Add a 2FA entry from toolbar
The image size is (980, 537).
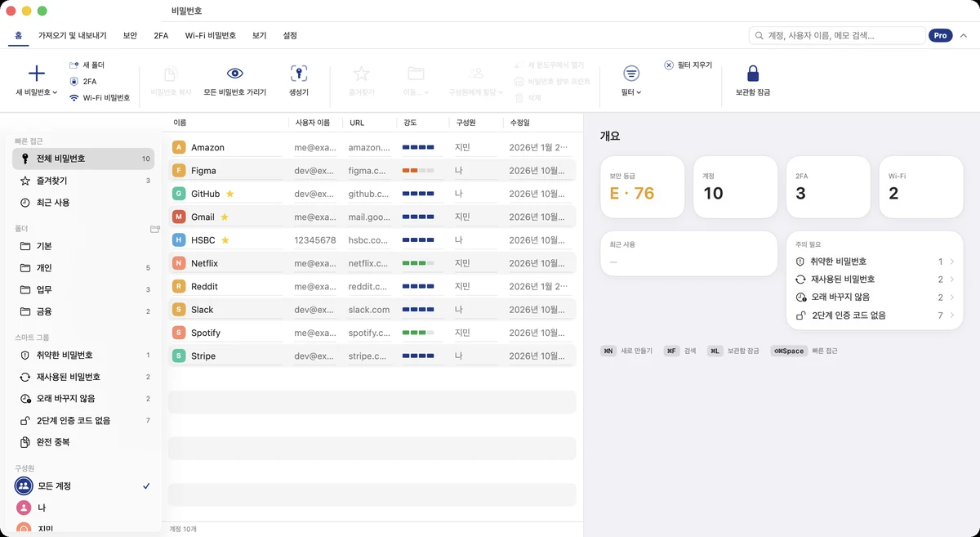[82, 81]
